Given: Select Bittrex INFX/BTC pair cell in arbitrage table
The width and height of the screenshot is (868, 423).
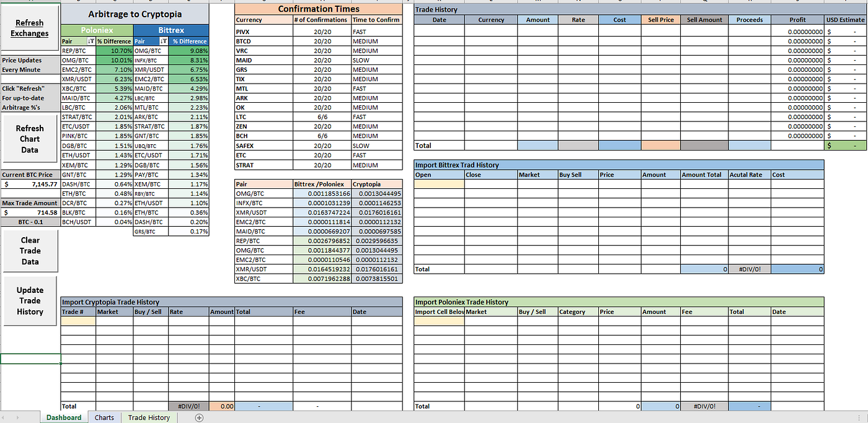Looking at the screenshot, I should (x=152, y=60).
